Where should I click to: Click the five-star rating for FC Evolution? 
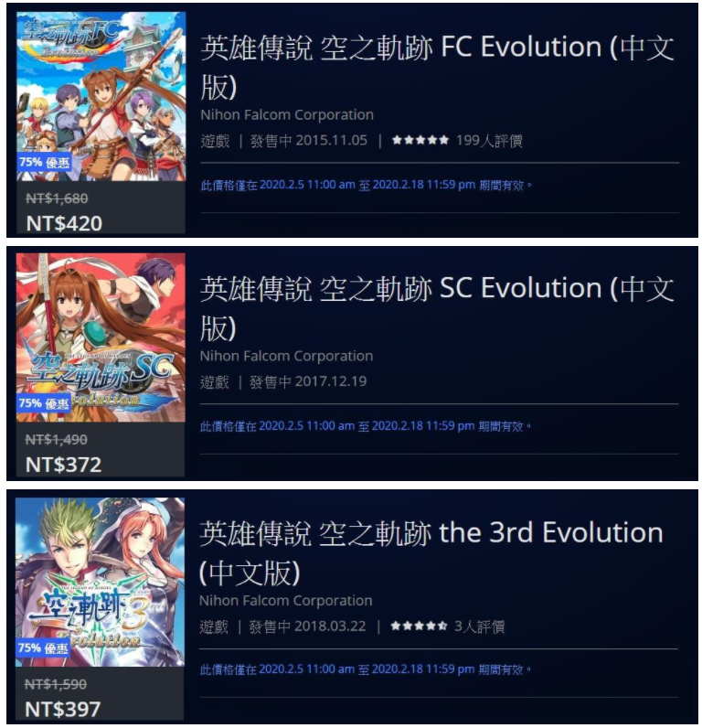(x=420, y=140)
